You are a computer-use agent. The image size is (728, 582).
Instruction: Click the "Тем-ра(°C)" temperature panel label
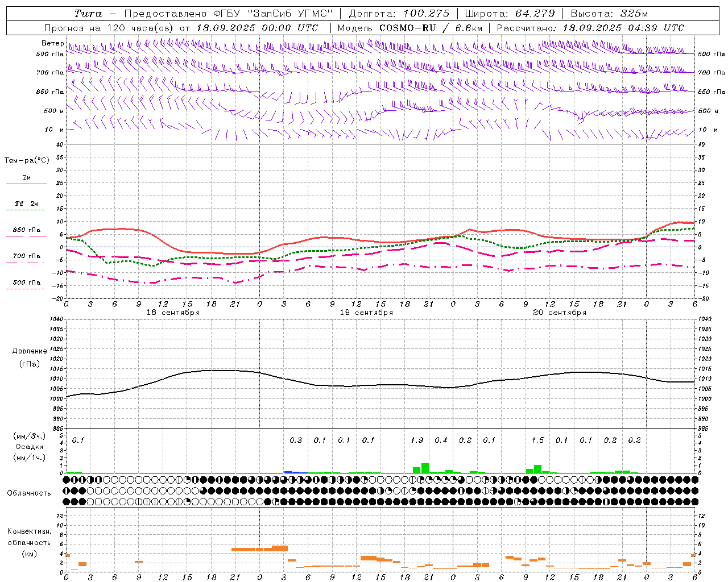click(27, 161)
